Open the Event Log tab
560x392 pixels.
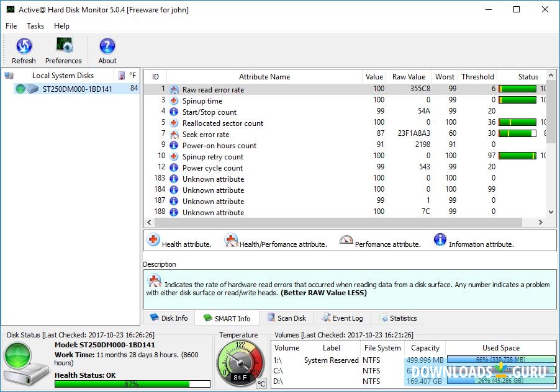(342, 318)
